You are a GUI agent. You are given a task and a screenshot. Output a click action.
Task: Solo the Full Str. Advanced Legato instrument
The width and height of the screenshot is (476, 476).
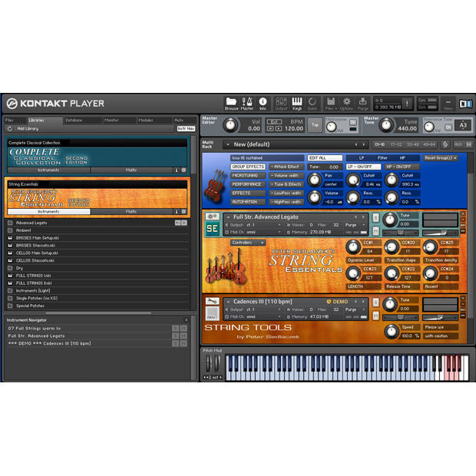click(375, 217)
